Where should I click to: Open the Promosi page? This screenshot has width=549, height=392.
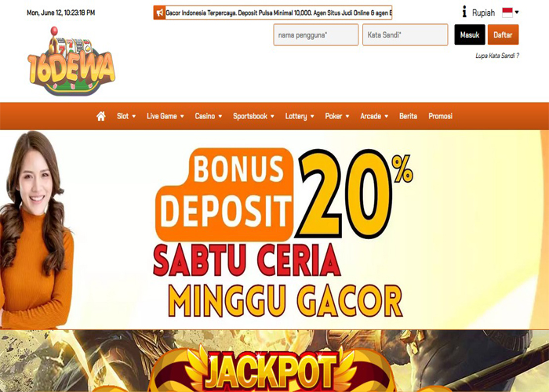coord(440,116)
